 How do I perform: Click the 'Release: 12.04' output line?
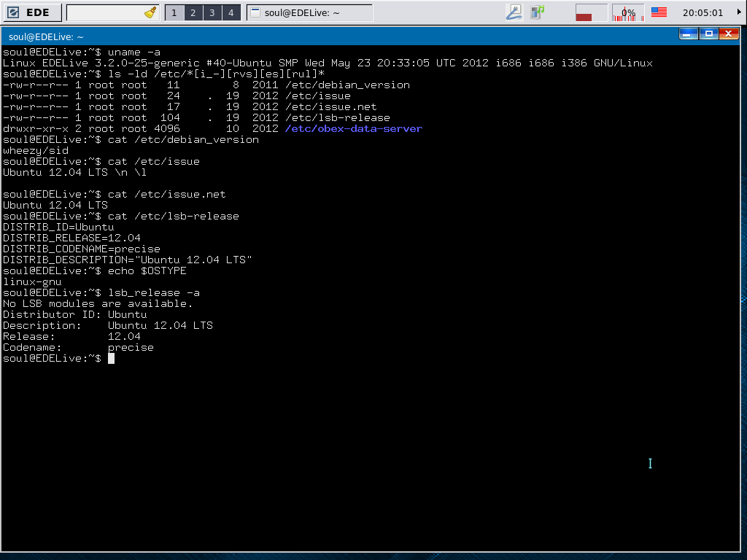[71, 337]
